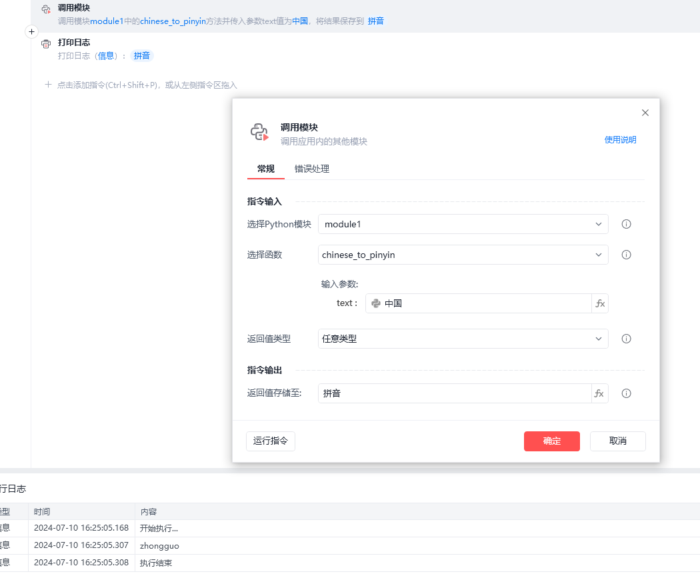Expand the 选择函数 dropdown showing chinese_to_pinyin
This screenshot has height=588, width=700.
point(463,255)
